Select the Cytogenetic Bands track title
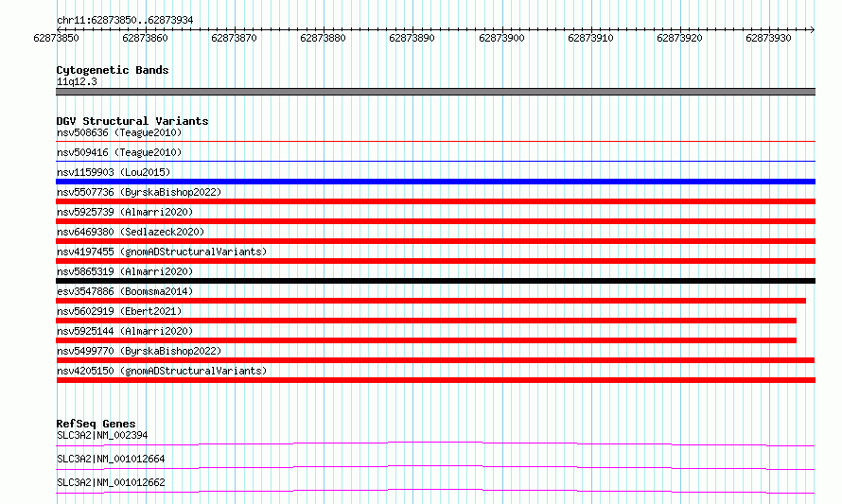Screen dimensions: 842x504 point(113,70)
